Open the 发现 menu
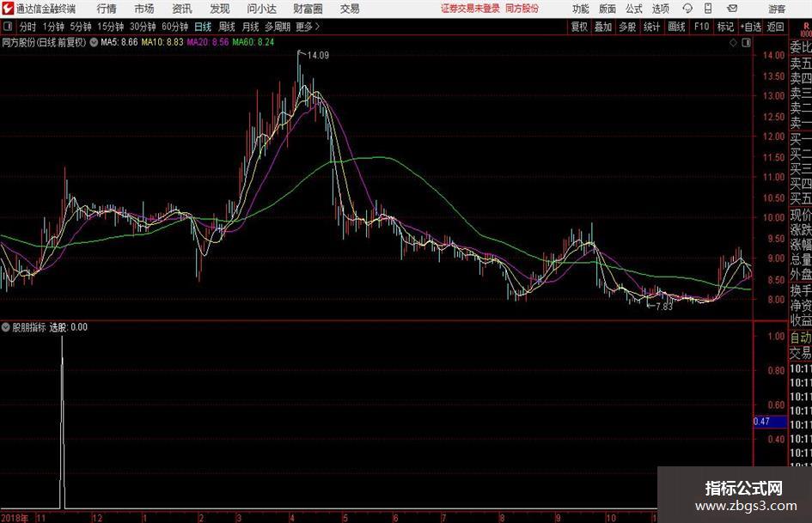The image size is (812, 523). pyautogui.click(x=220, y=9)
